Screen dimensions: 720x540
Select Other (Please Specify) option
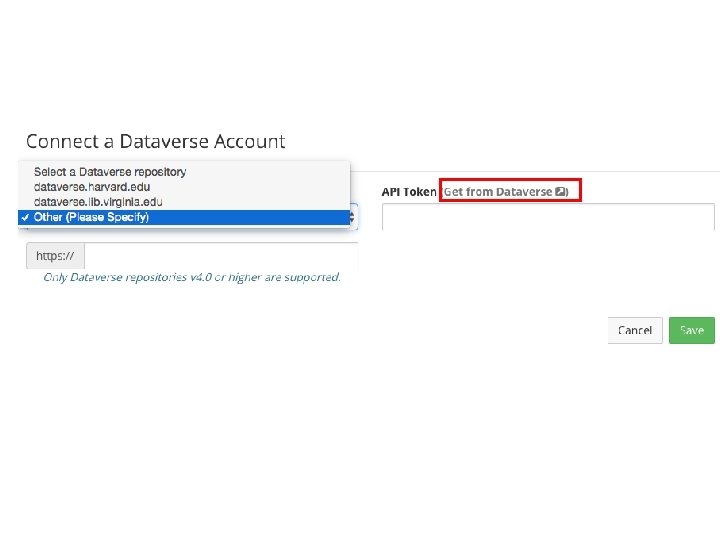[184, 217]
